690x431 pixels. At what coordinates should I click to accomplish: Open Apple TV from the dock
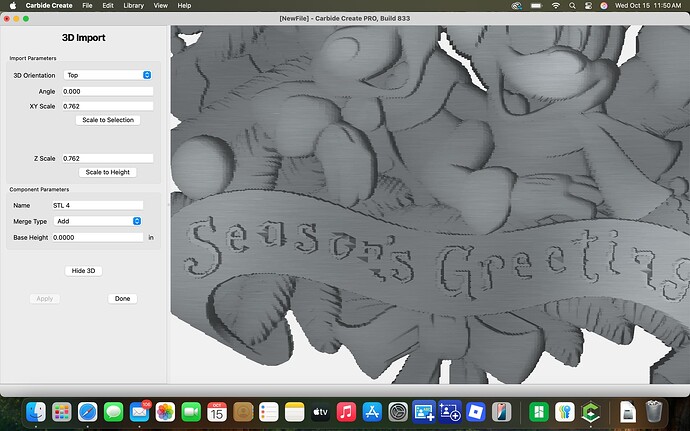click(x=321, y=413)
